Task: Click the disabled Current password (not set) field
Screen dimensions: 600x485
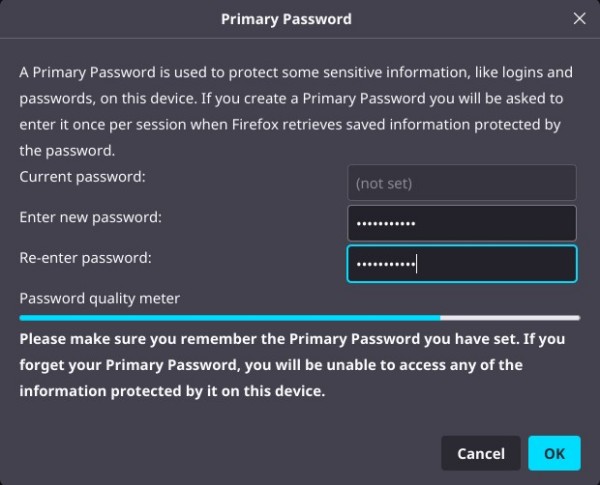Action: pyautogui.click(x=461, y=183)
